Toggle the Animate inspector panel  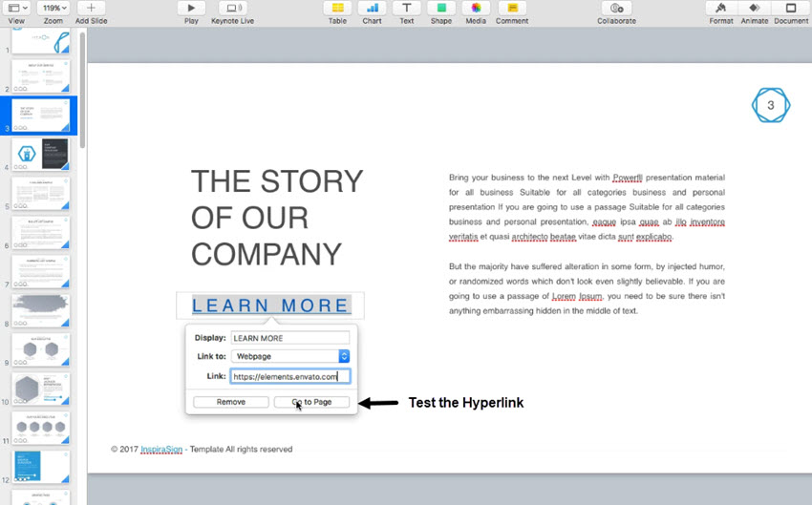(x=754, y=8)
